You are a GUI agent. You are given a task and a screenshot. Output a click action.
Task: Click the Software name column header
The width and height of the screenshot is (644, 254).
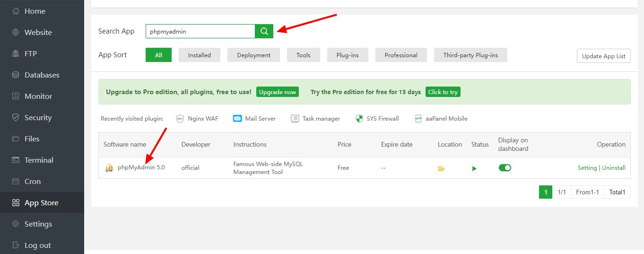125,144
